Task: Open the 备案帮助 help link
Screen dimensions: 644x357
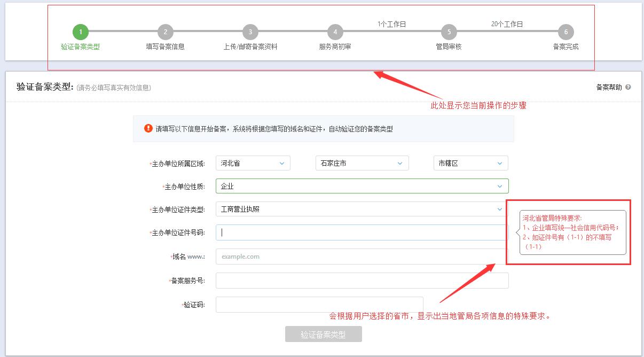Action: pos(609,87)
